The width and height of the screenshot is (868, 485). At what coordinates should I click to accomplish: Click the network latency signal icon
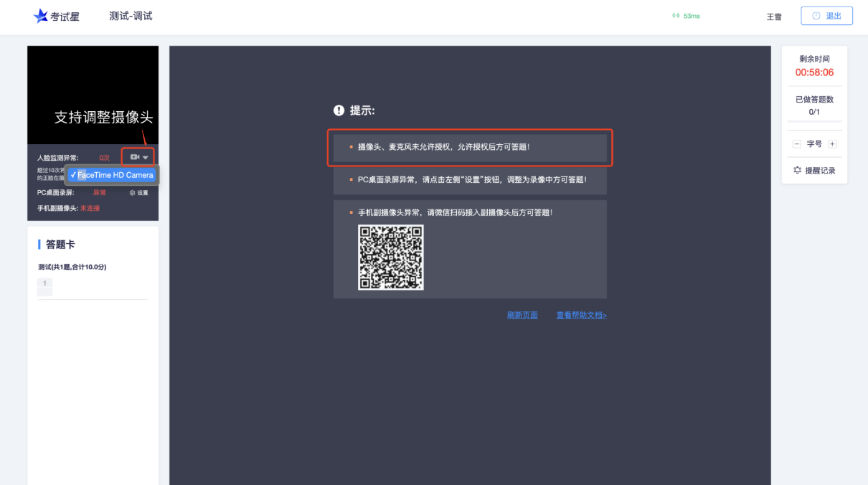coord(676,16)
